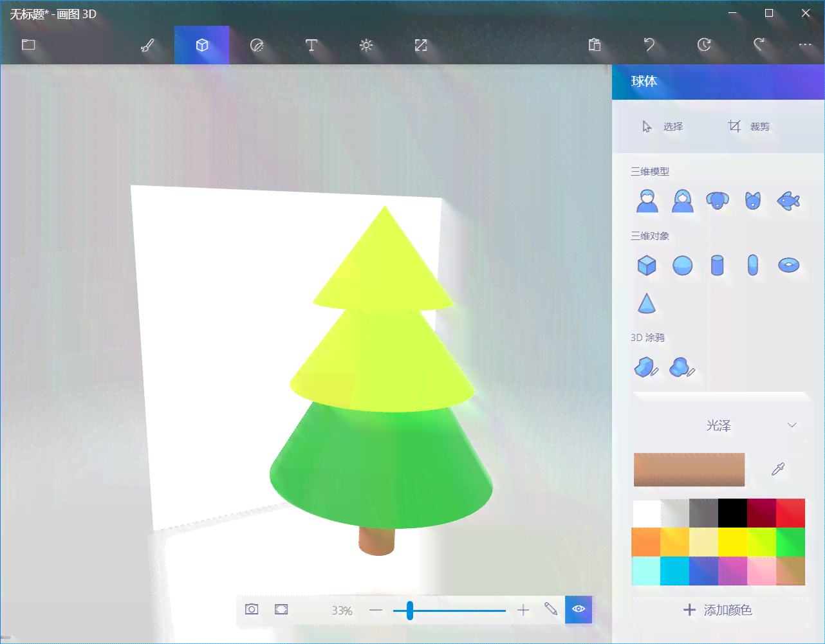This screenshot has width=825, height=644.
Task: Pick the orange color swatch
Action: [x=646, y=542]
